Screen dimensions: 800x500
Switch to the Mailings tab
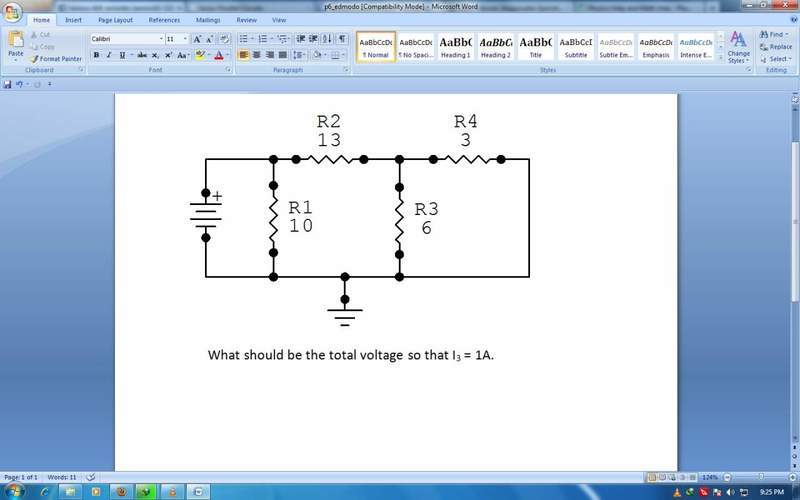pyautogui.click(x=208, y=20)
